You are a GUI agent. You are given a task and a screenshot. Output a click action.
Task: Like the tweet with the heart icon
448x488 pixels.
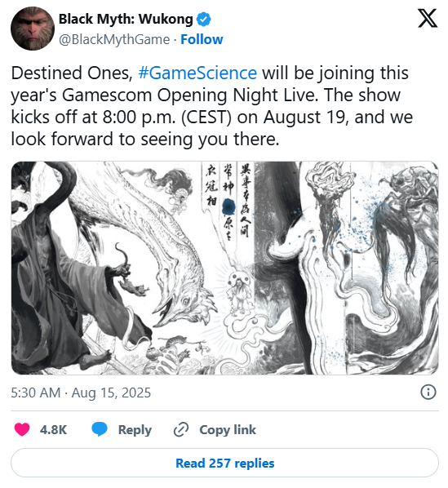click(x=22, y=430)
